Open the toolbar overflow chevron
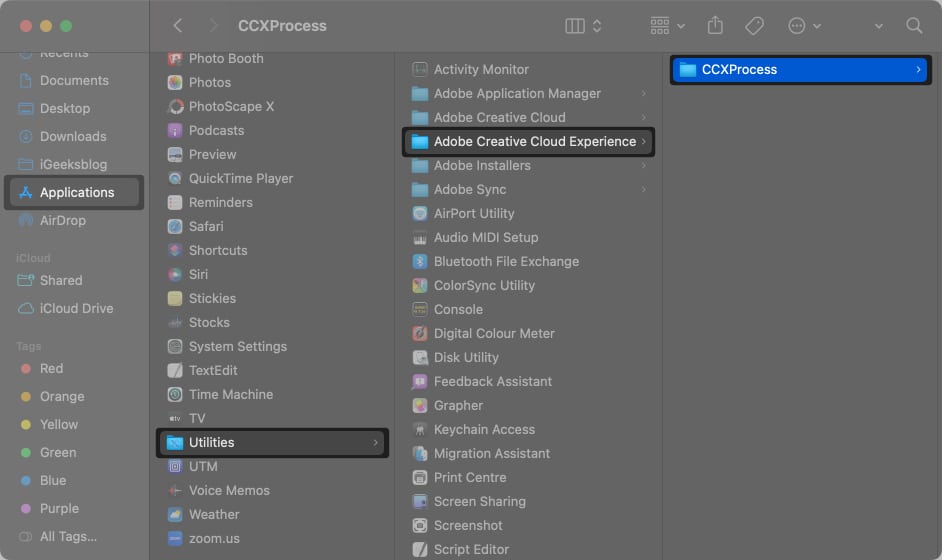 click(x=878, y=26)
